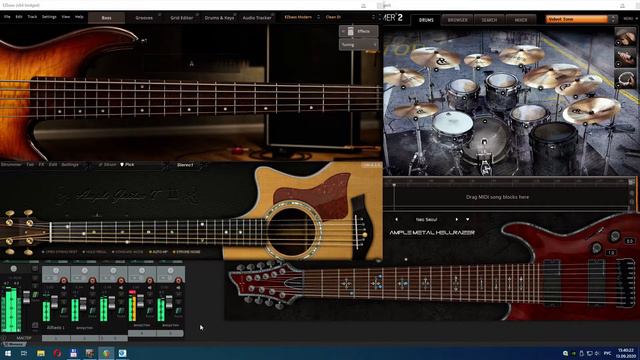Go to next Hellrazer preset arrow
Image resolution: width=640 pixels, height=360 pixels.
tap(457, 220)
